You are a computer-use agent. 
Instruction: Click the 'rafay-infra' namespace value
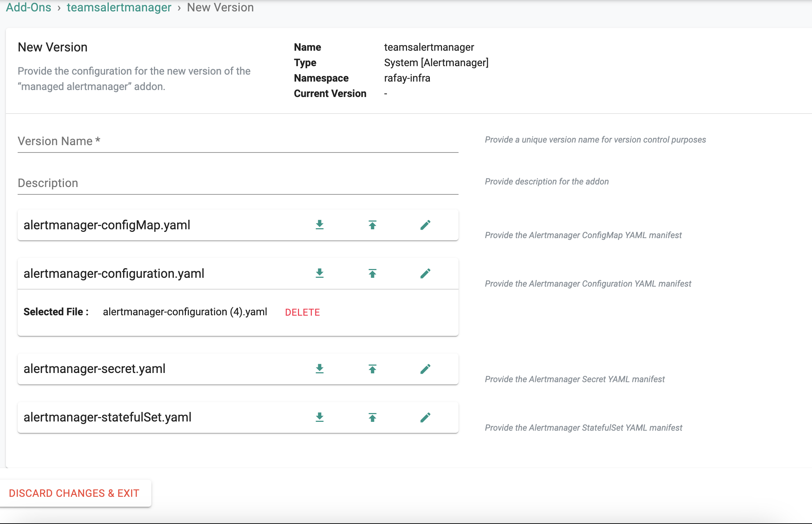click(x=407, y=78)
